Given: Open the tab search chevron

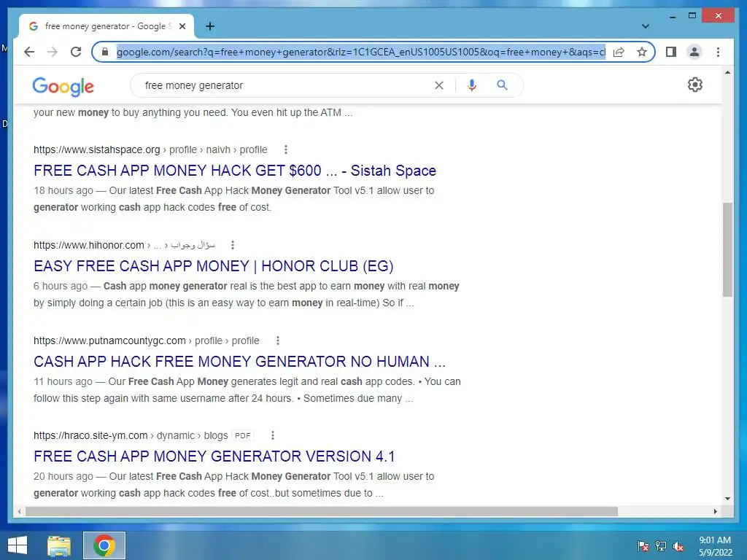Looking at the screenshot, I should pyautogui.click(x=645, y=26).
